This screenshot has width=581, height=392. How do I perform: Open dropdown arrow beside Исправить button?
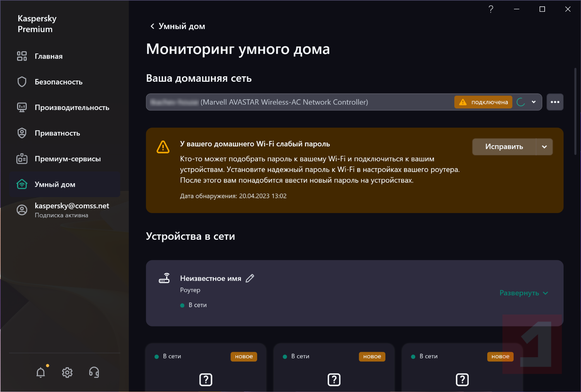click(544, 147)
